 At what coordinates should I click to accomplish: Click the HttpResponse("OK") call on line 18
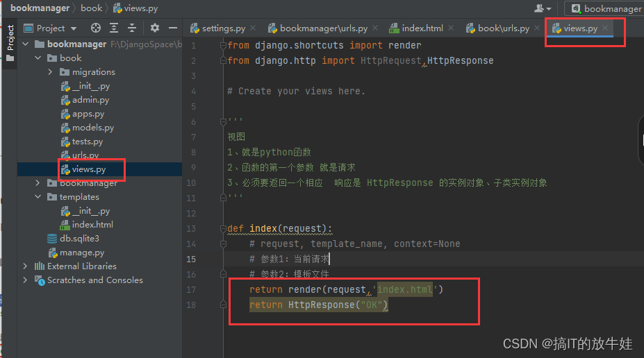[x=338, y=305]
